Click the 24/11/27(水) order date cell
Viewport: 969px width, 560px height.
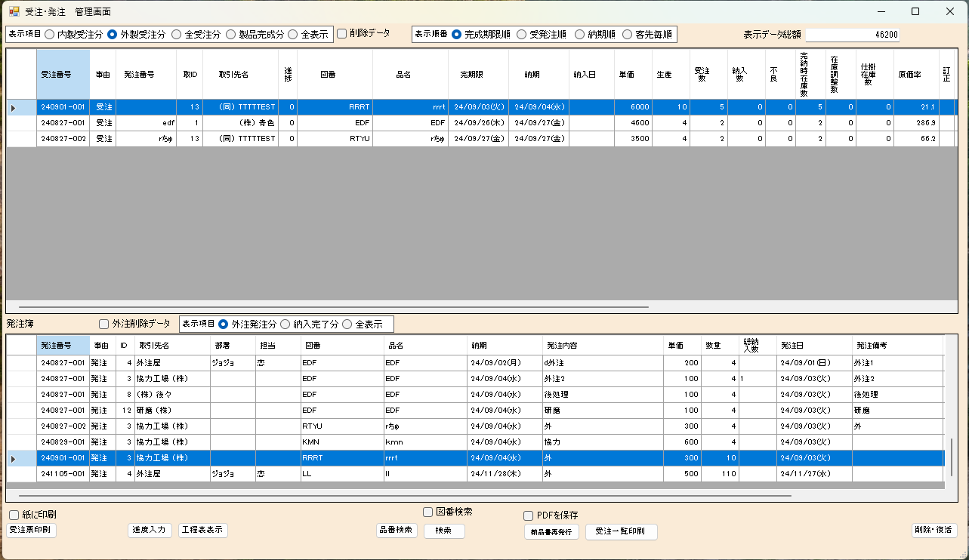pos(814,473)
